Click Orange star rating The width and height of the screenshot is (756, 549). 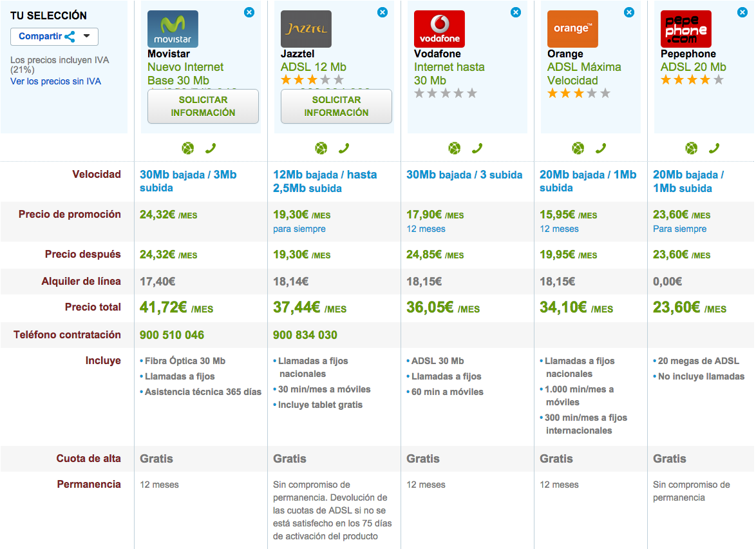click(579, 93)
